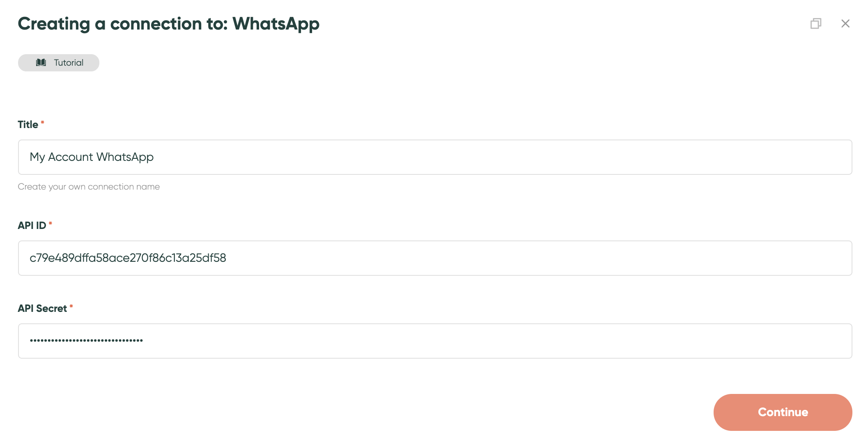Click the open book icon
The height and width of the screenshot is (444, 868).
[x=41, y=62]
